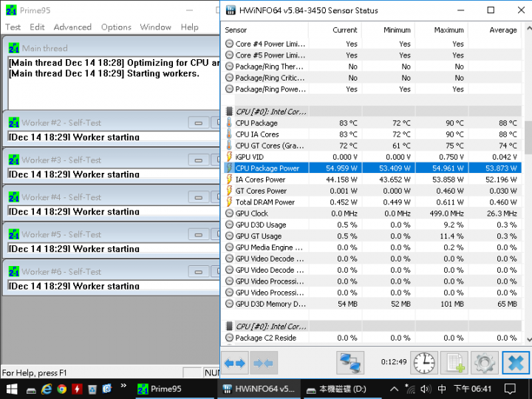Click the Maximum column header
Viewport: 532px width, 399px height.
(x=442, y=30)
